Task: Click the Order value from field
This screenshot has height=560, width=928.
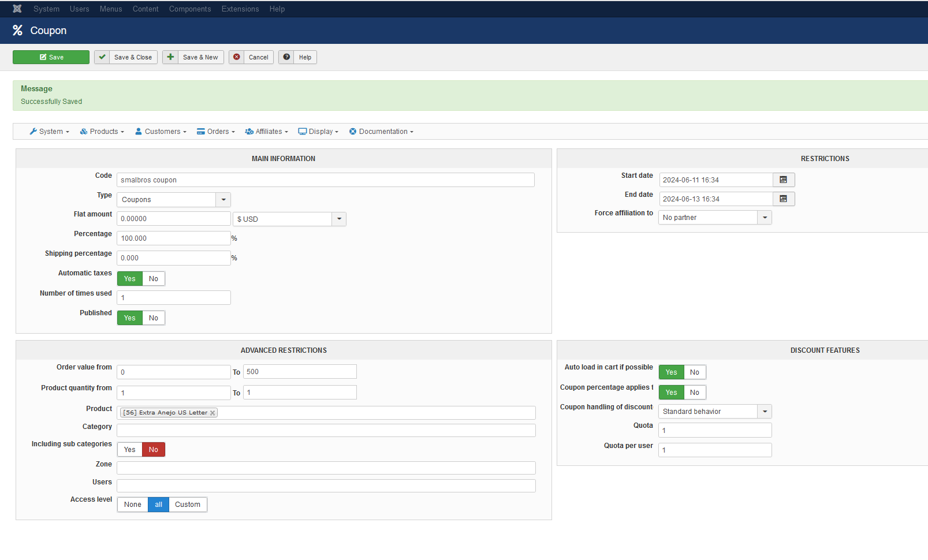Action: (174, 372)
